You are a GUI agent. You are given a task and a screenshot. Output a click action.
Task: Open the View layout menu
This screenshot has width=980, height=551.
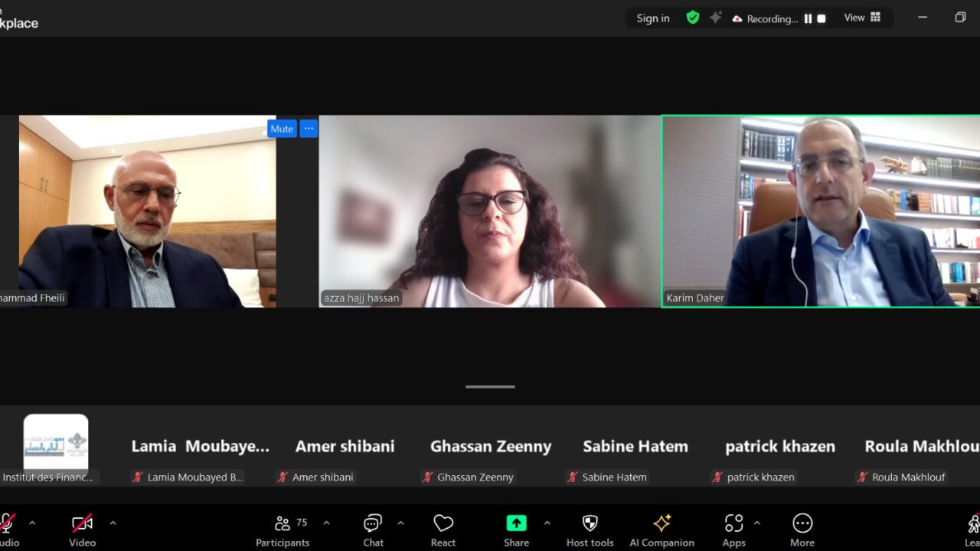coord(862,18)
